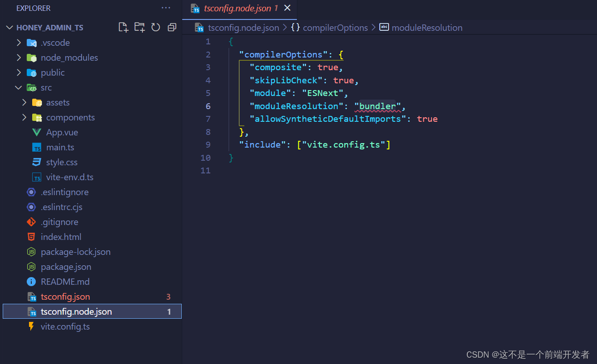Click line number 11 in the gutter
The height and width of the screenshot is (364, 597).
[x=205, y=171]
